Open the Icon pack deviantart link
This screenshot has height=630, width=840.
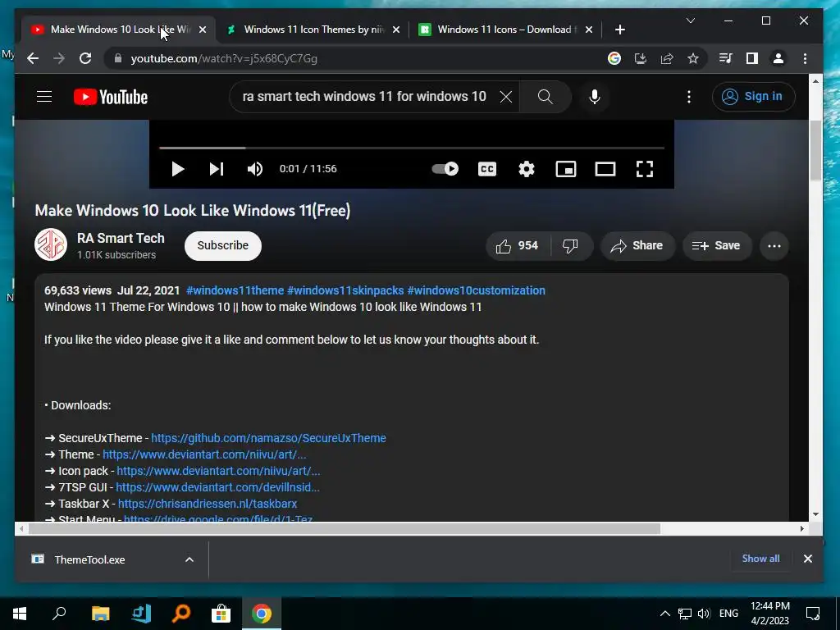click(x=218, y=471)
